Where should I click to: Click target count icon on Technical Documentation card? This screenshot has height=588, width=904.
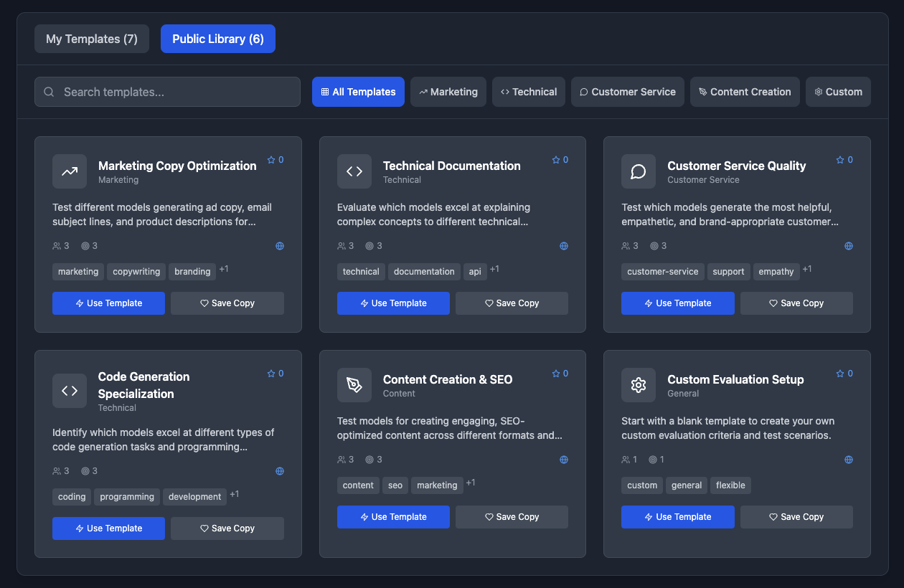[369, 246]
